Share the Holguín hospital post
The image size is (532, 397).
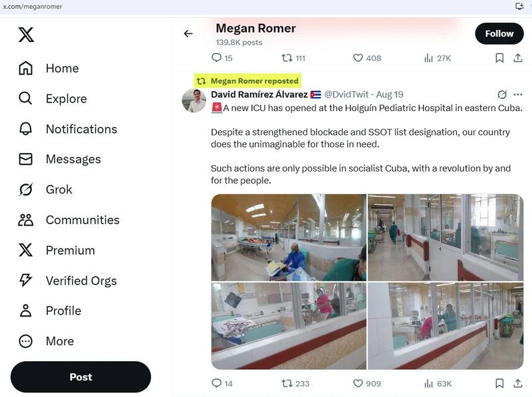pos(518,383)
